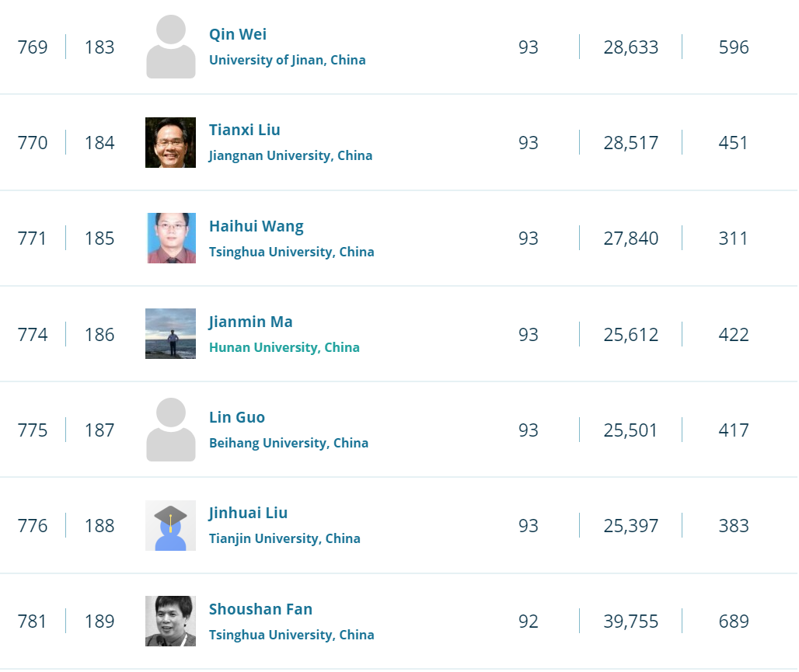Click Jinhuai Liu's graduation cap avatar

coord(170,526)
